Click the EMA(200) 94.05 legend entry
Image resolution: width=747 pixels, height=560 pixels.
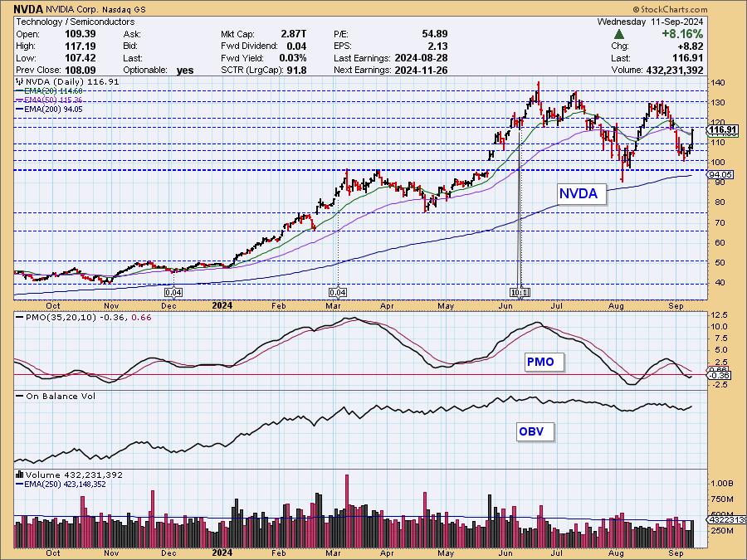pyautogui.click(x=49, y=109)
